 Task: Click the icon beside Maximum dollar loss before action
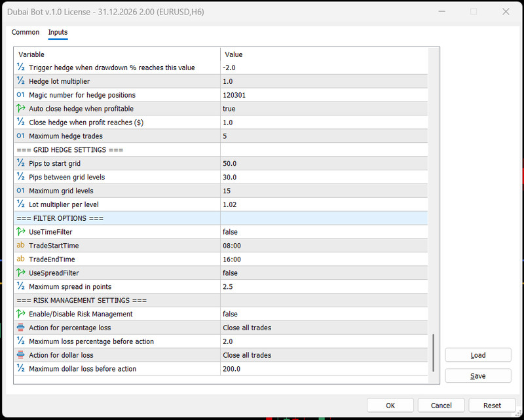[21, 368]
